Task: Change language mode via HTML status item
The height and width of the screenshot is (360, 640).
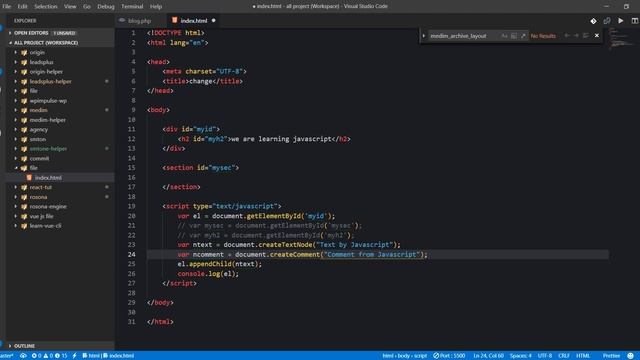Action: click(x=583, y=356)
